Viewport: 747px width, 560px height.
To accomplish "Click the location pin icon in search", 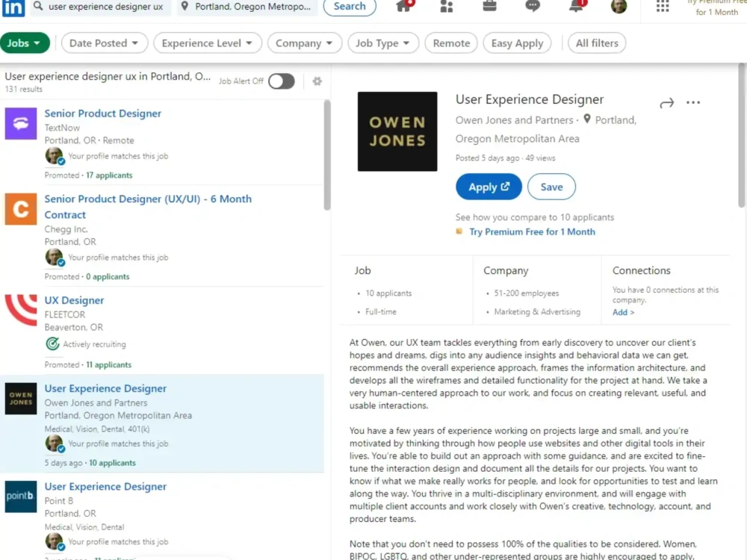I will pos(185,6).
